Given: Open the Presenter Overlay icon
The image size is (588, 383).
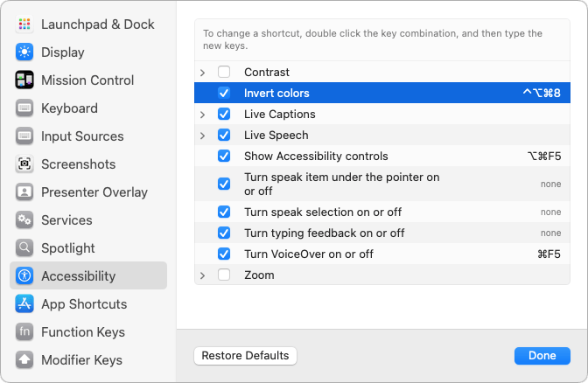Looking at the screenshot, I should click(x=24, y=191).
